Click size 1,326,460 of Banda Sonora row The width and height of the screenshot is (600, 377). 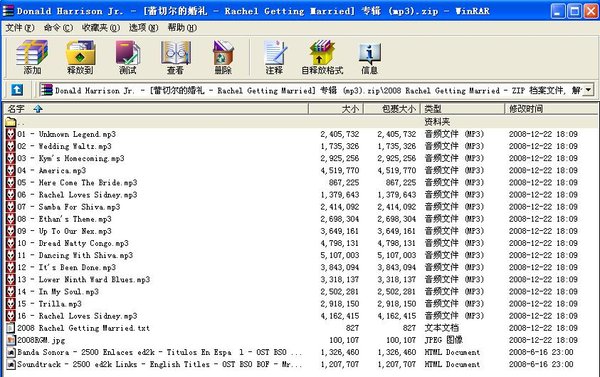[340, 353]
